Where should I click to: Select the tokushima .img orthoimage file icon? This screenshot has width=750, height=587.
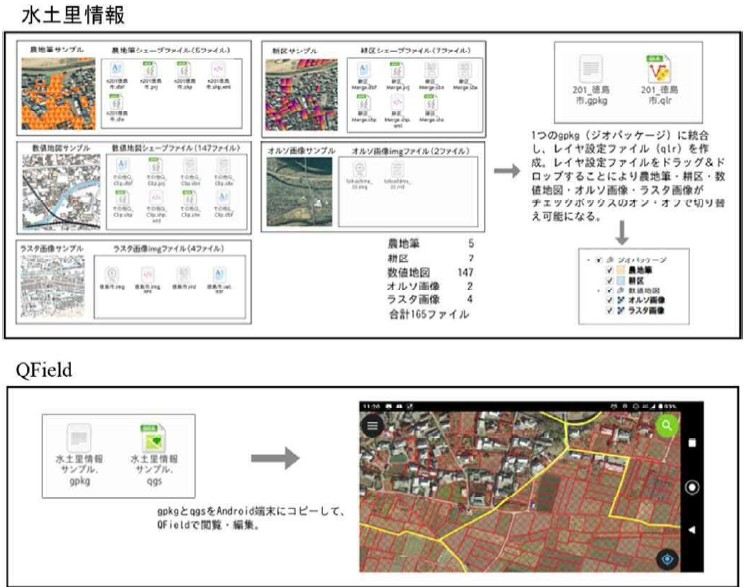[359, 169]
